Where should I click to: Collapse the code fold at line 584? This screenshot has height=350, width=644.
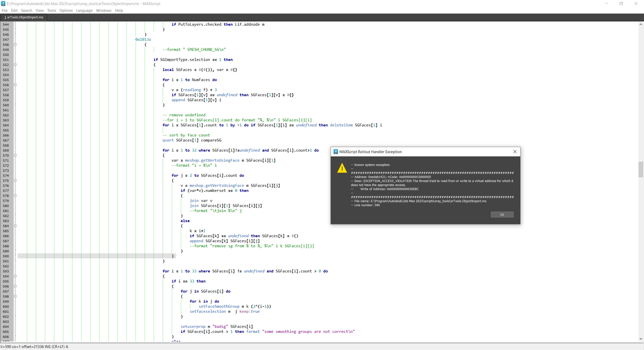click(x=15, y=226)
